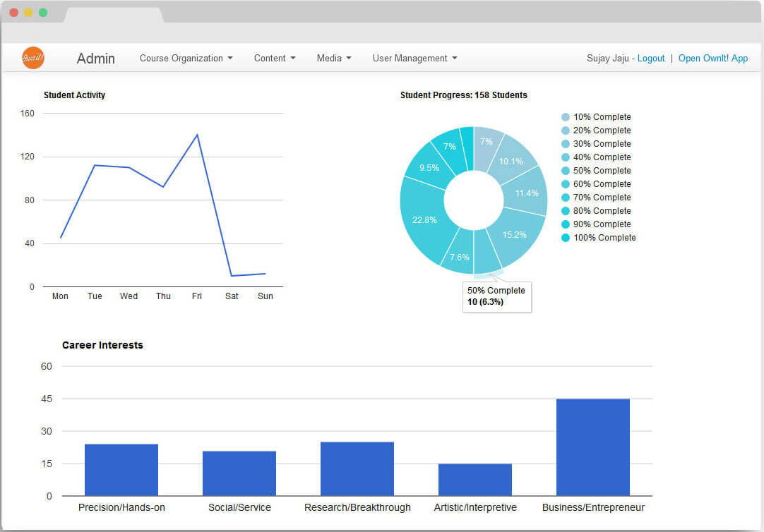Click the 10.1% donut slice
Image resolution: width=764 pixels, height=532 pixels.
point(513,159)
